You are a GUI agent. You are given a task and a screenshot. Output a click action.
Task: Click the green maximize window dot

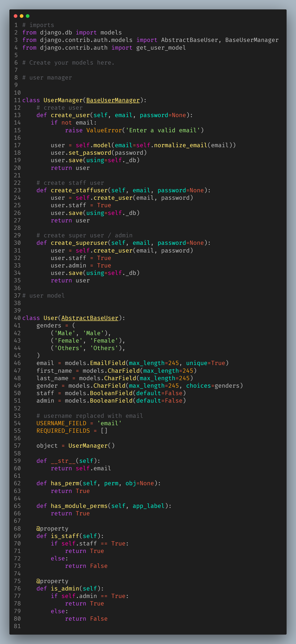pyautogui.click(x=28, y=16)
